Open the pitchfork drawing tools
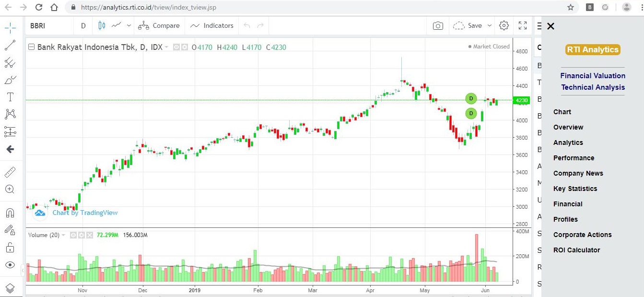The width and height of the screenshot is (644, 297). [x=10, y=62]
